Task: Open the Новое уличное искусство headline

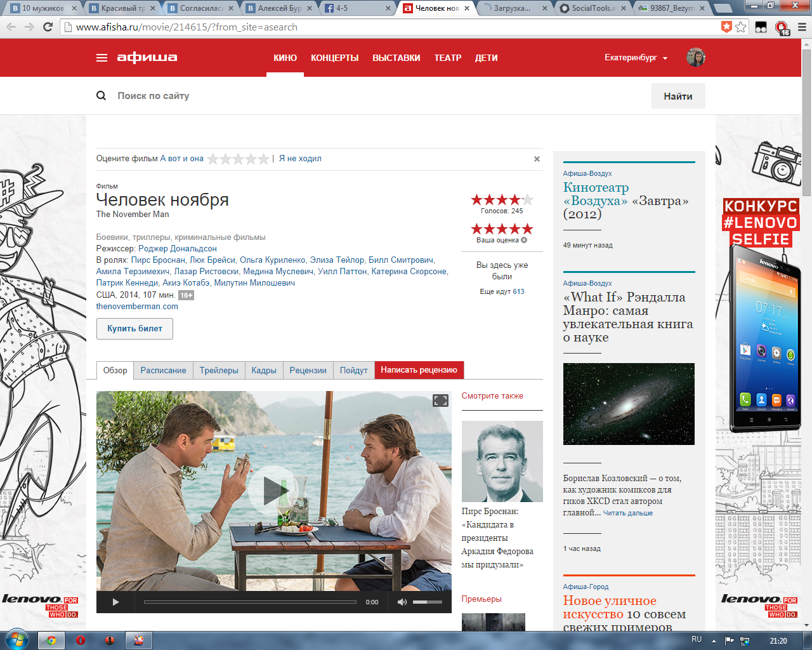Action: click(x=610, y=607)
